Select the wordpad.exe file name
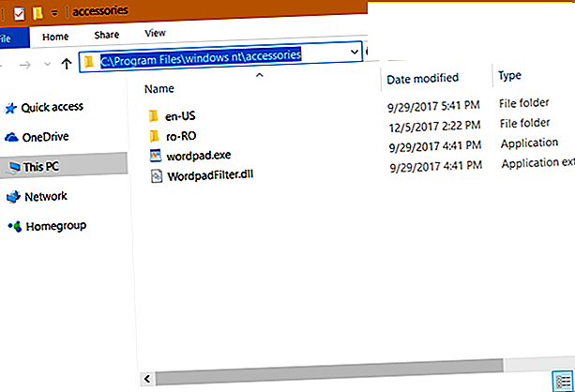Screen dimensions: 575x392 (199, 156)
